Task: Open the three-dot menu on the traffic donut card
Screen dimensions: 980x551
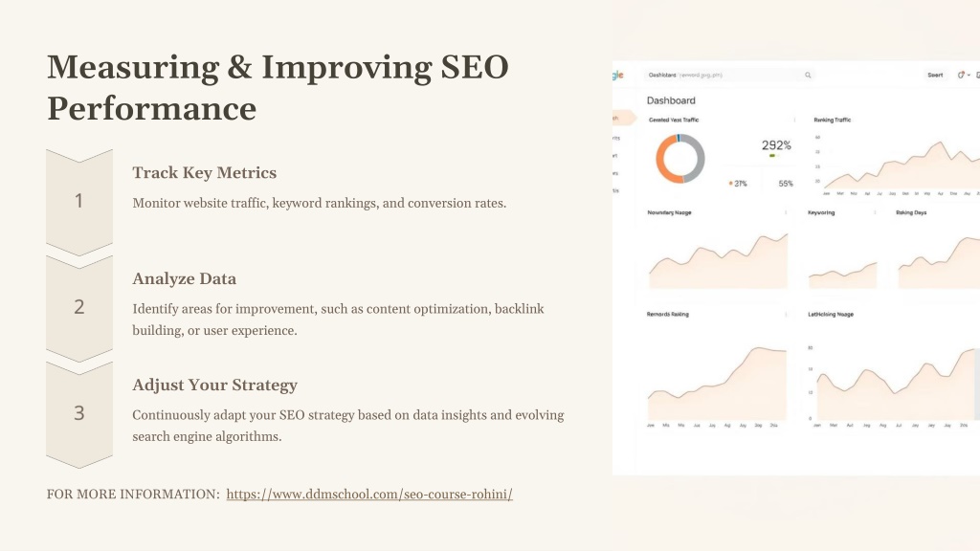Action: (x=794, y=120)
